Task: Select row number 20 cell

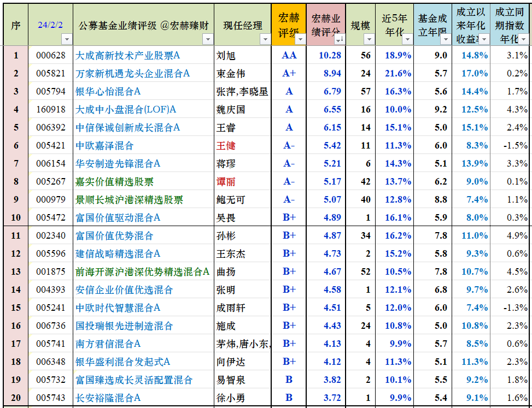Action: (16, 398)
